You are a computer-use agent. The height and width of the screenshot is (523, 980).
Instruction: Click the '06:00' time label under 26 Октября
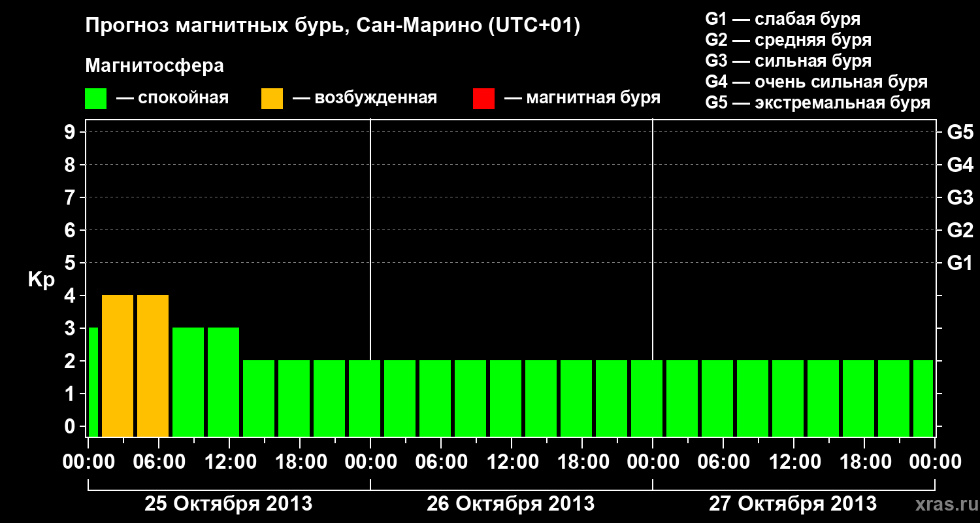click(x=442, y=462)
